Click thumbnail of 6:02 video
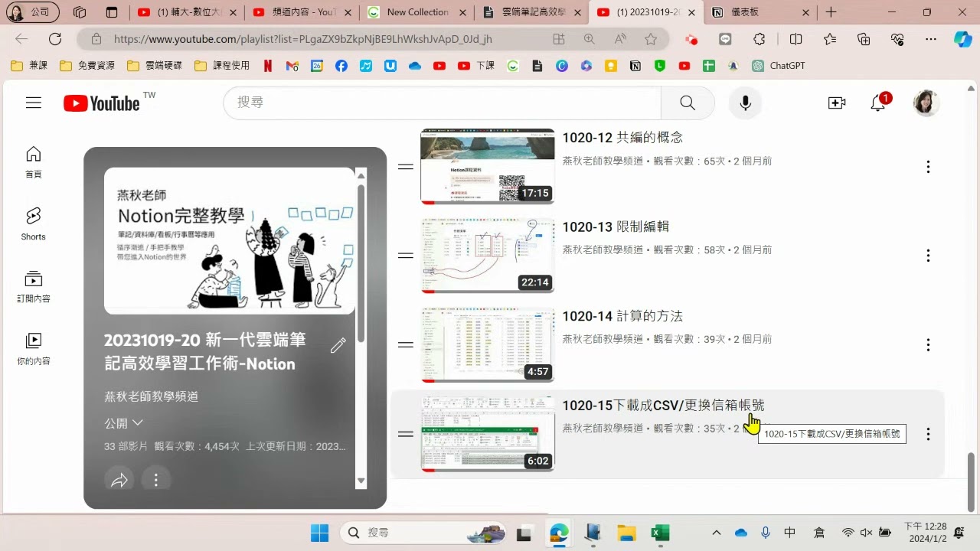This screenshot has width=980, height=551. pos(487,434)
